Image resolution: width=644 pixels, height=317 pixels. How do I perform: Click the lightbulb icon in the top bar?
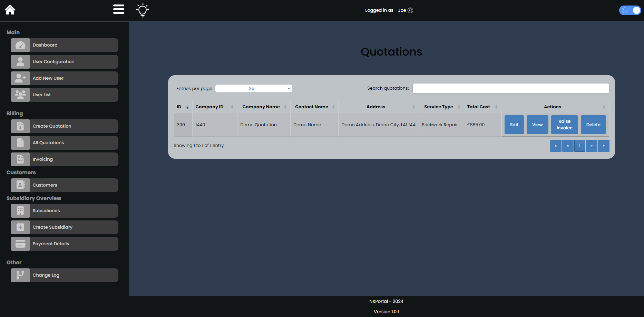(x=142, y=10)
